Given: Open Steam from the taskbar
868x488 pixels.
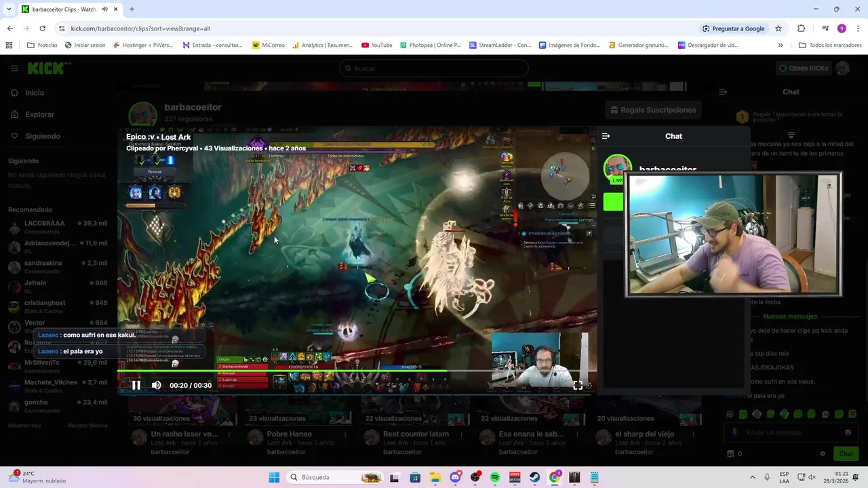Looking at the screenshot, I should click(x=535, y=477).
